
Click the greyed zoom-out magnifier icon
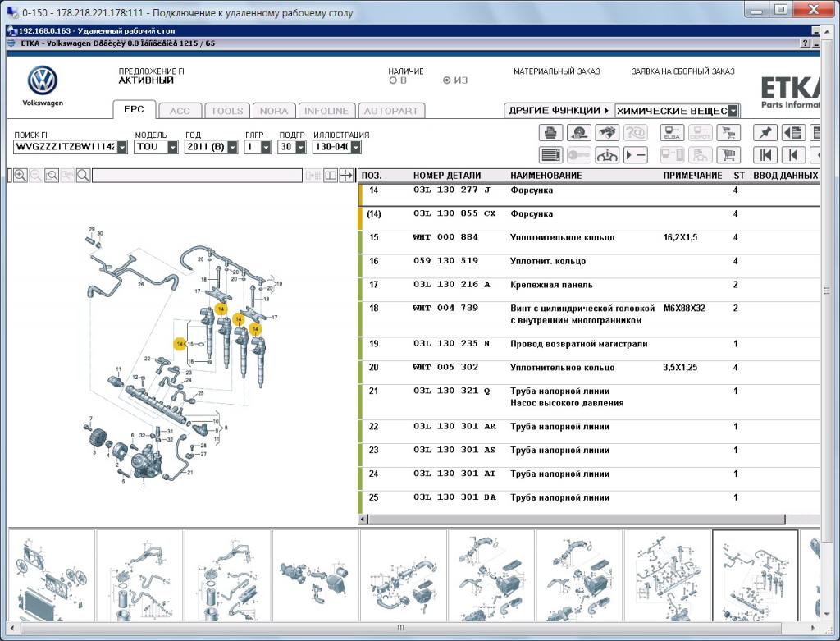tap(36, 176)
